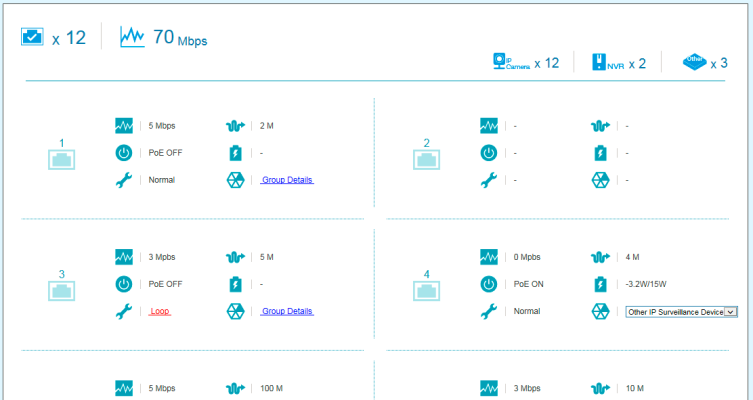Screen dimensions: 753x400
Task: Click the port 1 Ethernet jack icon
Action: click(x=62, y=159)
